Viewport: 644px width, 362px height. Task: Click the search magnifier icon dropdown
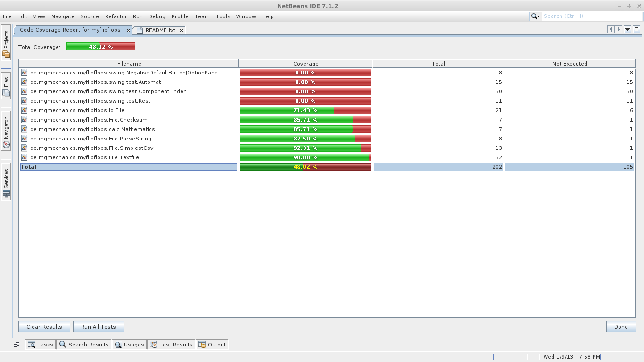click(x=536, y=16)
